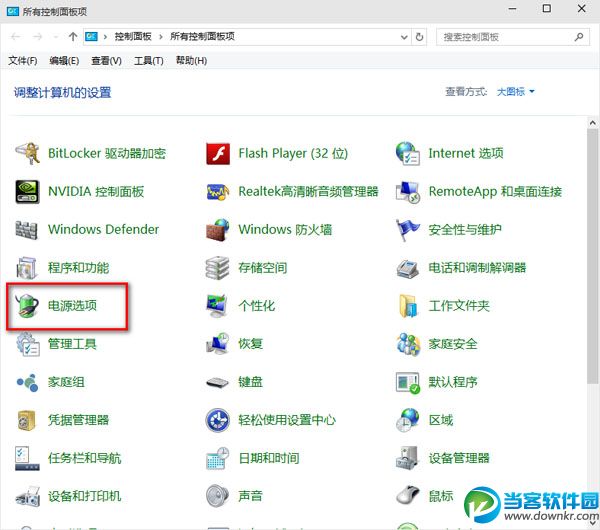Open the Windows Defender wall icon
Image resolution: width=600 pixels, height=530 pixels.
click(27, 230)
